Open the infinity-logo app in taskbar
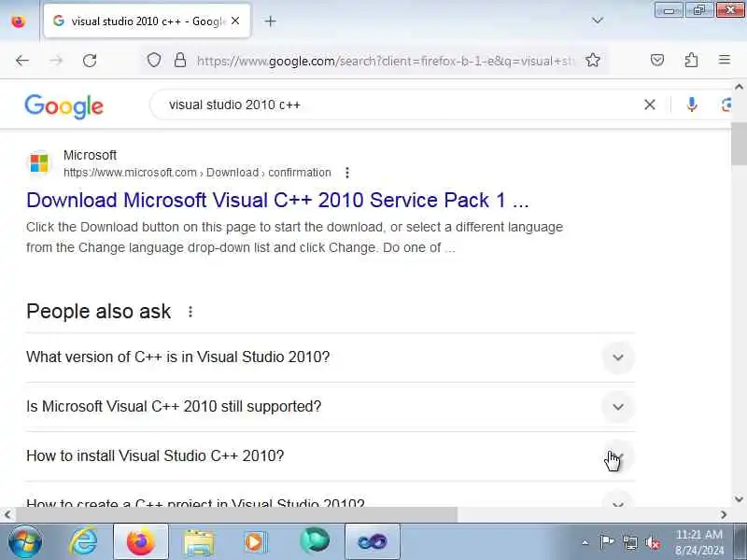Screen dimensions: 747x560 372,541
